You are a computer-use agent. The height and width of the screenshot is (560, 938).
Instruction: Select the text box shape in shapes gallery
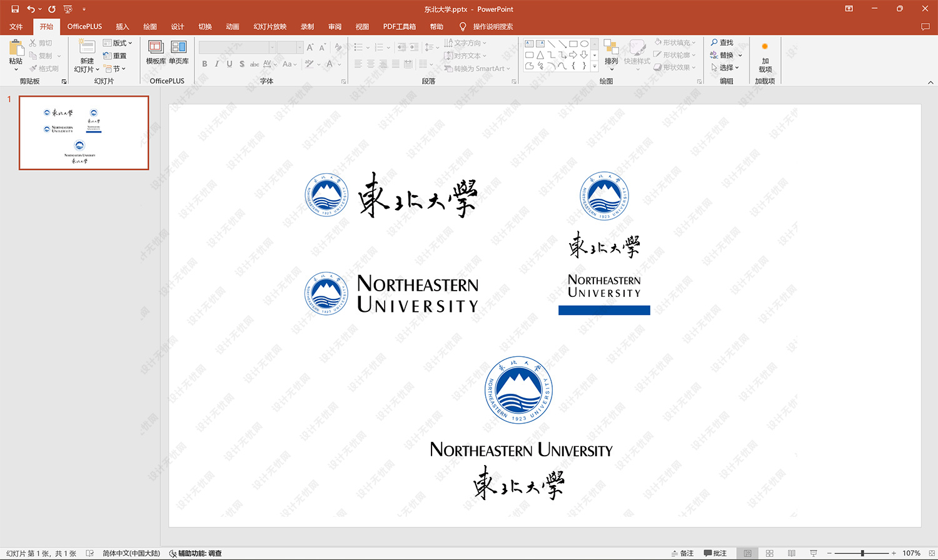click(x=529, y=44)
